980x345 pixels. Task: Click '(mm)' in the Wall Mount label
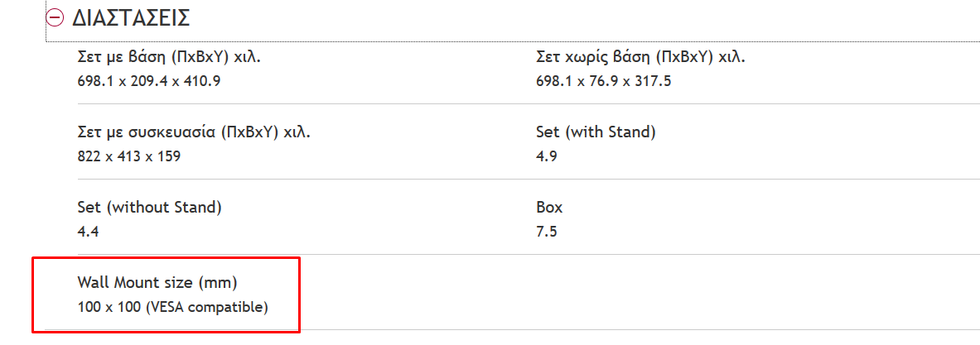tap(218, 283)
